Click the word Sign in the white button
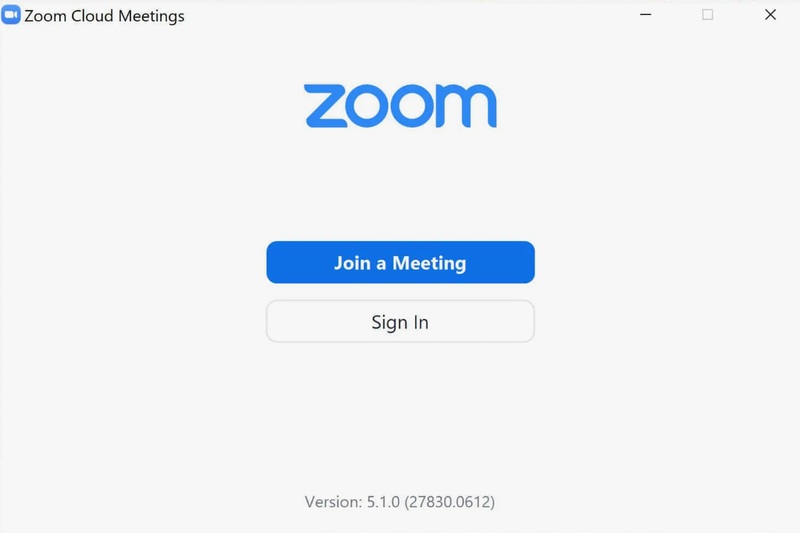The width and height of the screenshot is (800, 533). [389, 323]
